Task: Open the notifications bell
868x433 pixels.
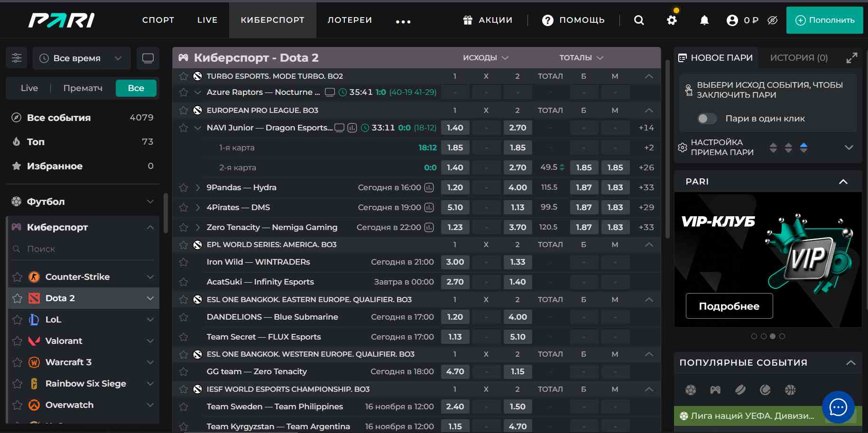Action: 704,20
